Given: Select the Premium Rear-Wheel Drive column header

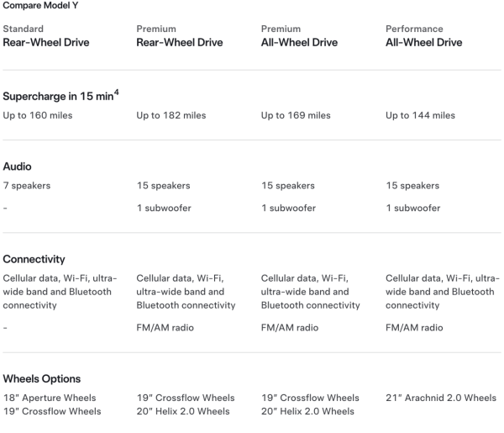Looking at the screenshot, I should tap(179, 36).
